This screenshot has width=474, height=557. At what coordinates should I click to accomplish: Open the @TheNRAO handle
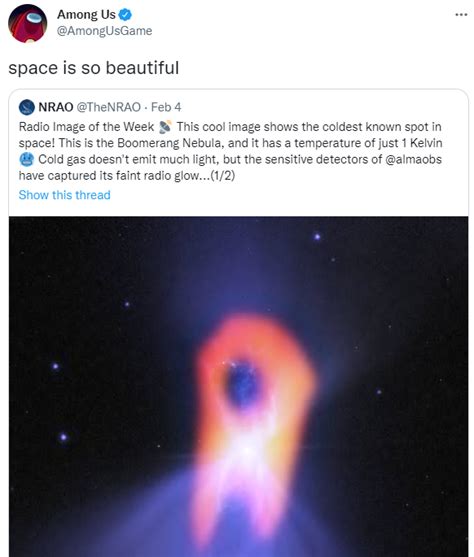coord(109,107)
